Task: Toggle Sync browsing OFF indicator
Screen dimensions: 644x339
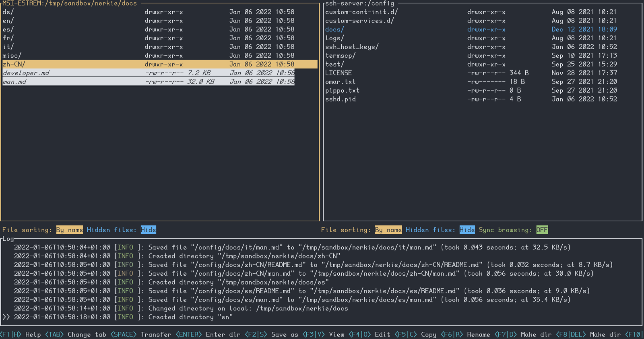Action: tap(542, 230)
